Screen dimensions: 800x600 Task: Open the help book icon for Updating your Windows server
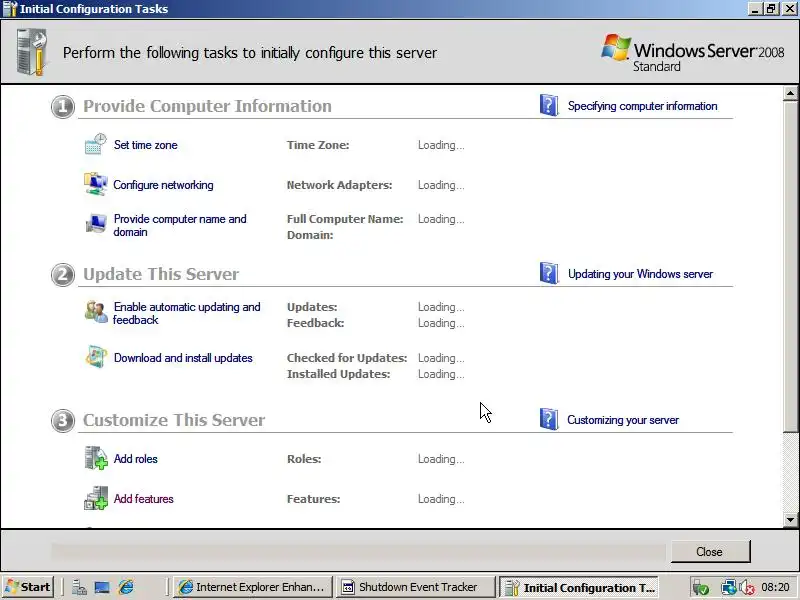pyautogui.click(x=549, y=273)
